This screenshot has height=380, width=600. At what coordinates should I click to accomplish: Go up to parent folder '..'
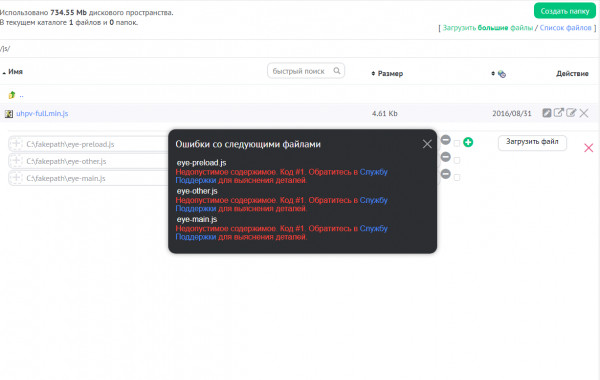click(x=21, y=95)
